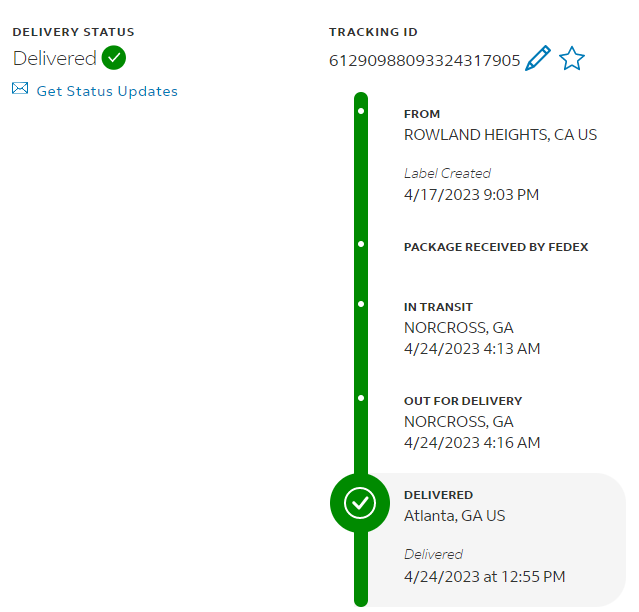Image resolution: width=639 pixels, height=612 pixels.
Task: Click the green checkmark next to Delivered status
Action: click(x=114, y=58)
